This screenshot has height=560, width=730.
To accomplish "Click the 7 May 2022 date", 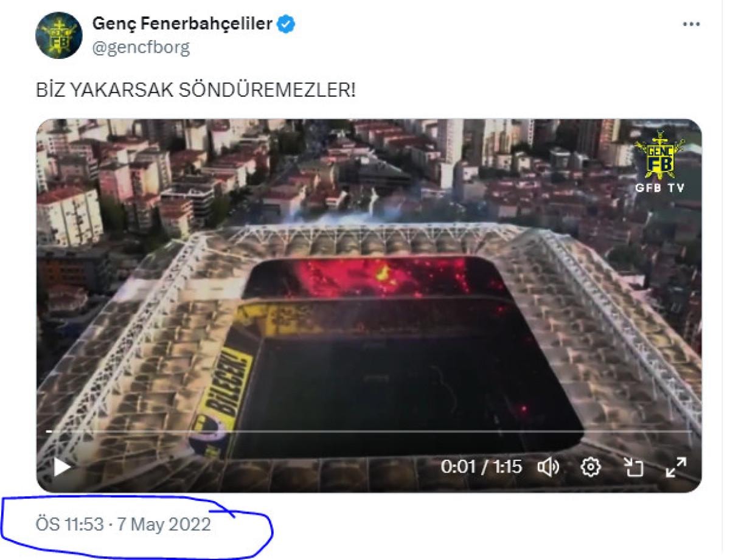I will click(164, 524).
